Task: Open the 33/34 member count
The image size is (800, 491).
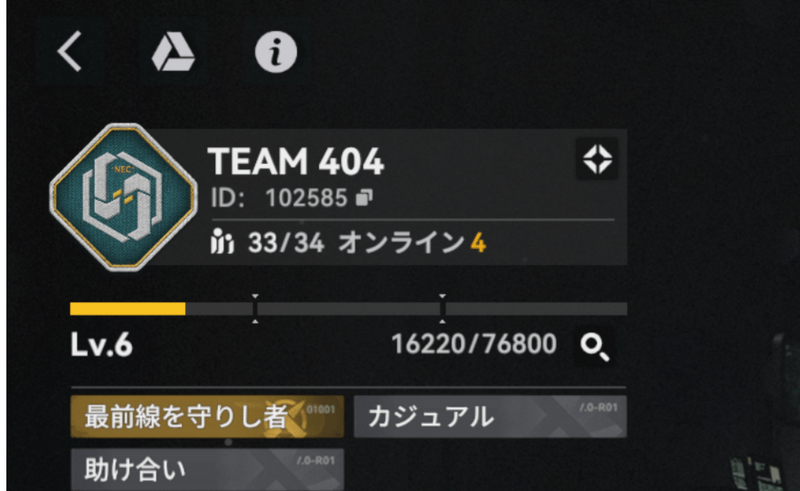Action: [x=286, y=242]
